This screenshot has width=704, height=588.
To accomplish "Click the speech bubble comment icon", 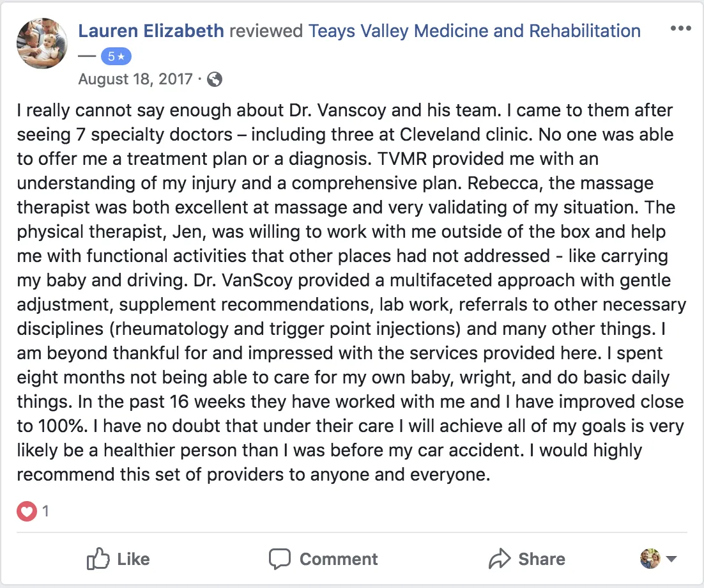I will [x=280, y=559].
